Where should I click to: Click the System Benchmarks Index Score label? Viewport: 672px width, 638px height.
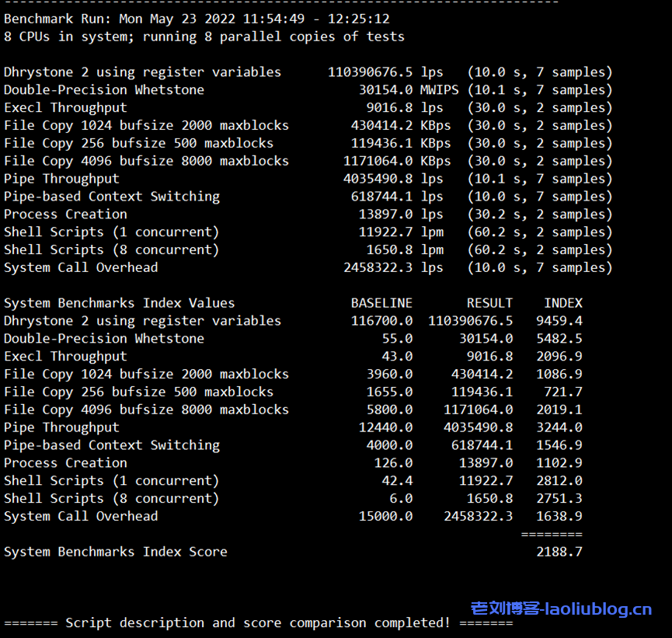point(116,552)
